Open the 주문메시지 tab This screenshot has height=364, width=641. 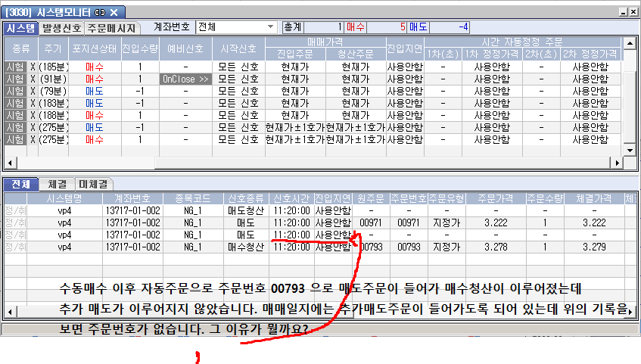click(x=110, y=28)
